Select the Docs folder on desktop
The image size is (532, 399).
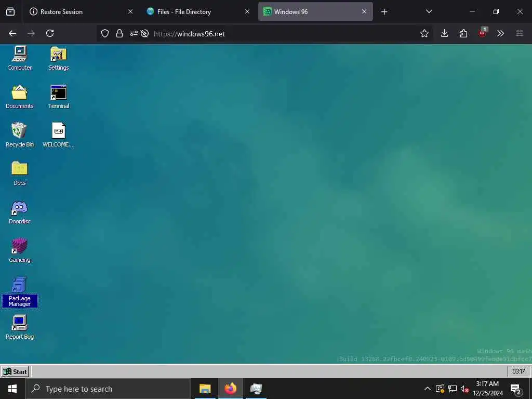(x=19, y=173)
